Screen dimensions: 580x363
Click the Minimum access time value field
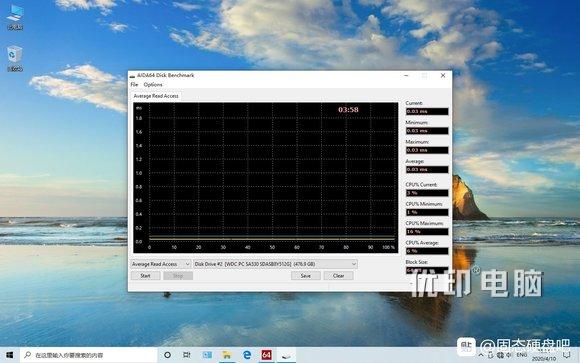[x=427, y=131]
